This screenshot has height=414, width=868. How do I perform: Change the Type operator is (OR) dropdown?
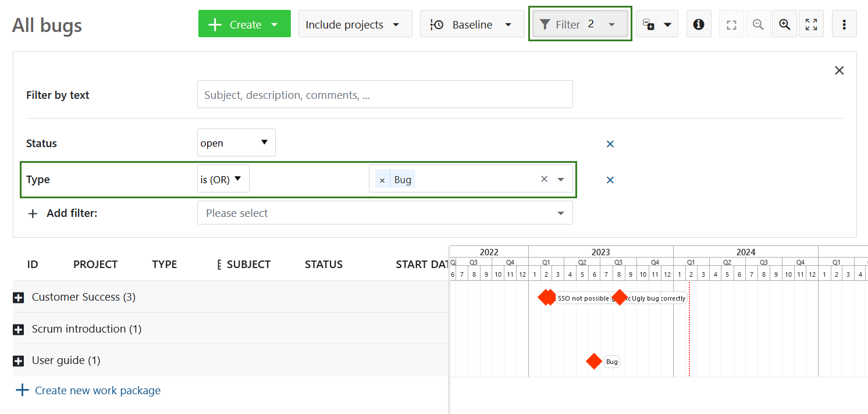(x=223, y=179)
